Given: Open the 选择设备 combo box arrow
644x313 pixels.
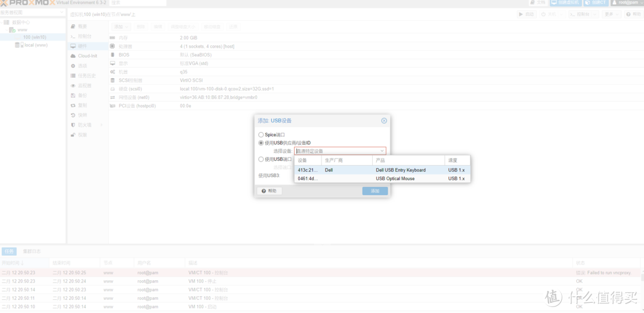Looking at the screenshot, I should (382, 151).
